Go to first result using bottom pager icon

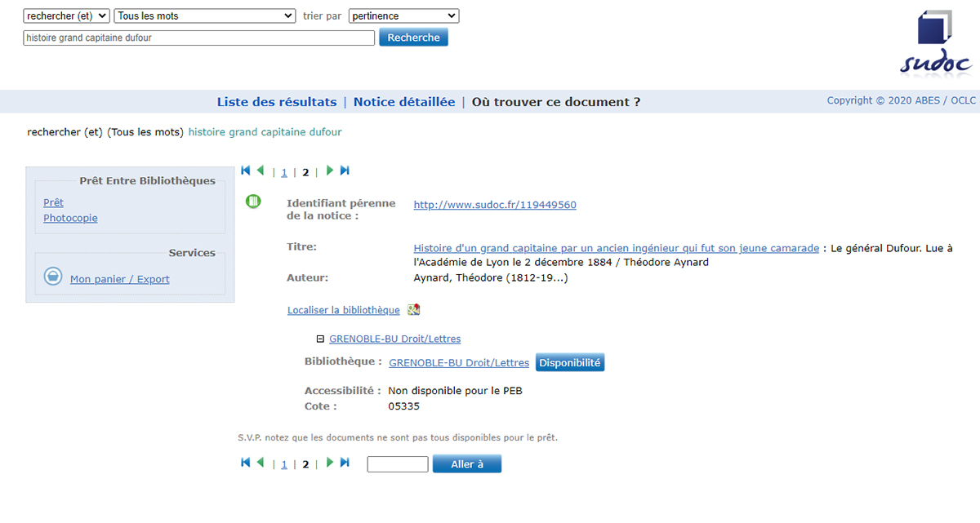[x=246, y=463]
